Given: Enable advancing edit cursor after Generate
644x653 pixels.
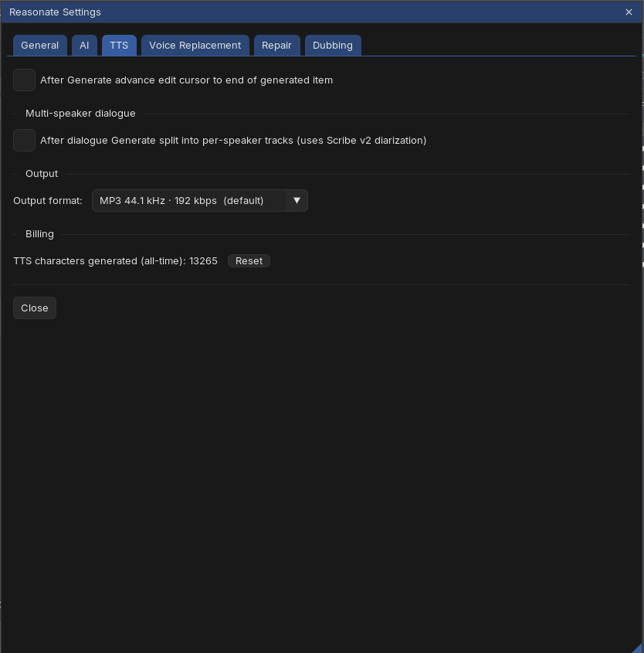Looking at the screenshot, I should pos(24,80).
